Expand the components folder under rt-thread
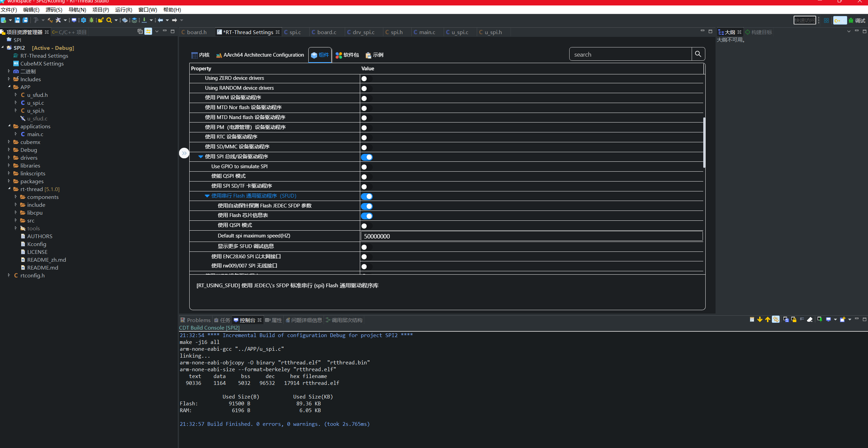The width and height of the screenshot is (868, 448). [x=16, y=197]
